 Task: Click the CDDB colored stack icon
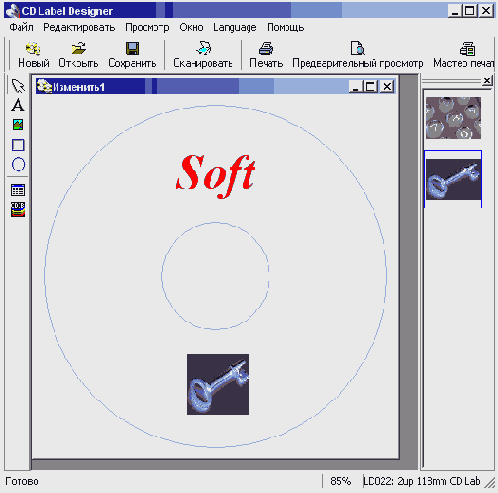tap(18, 209)
